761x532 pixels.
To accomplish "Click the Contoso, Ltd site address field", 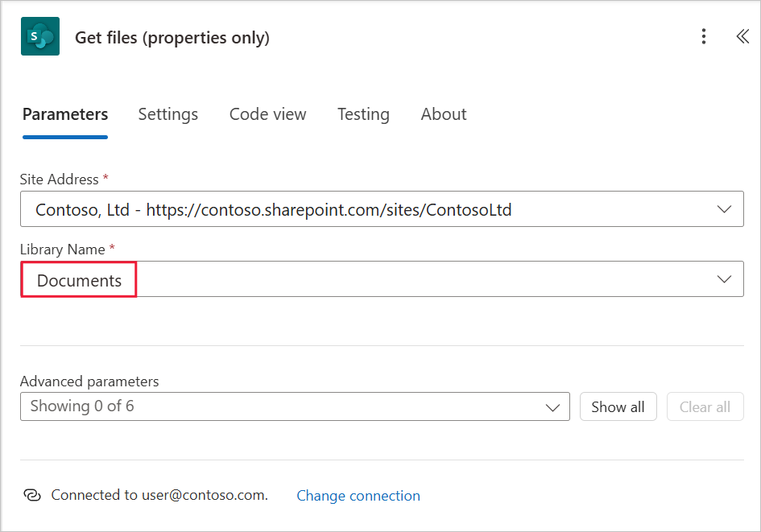I will pos(382,209).
